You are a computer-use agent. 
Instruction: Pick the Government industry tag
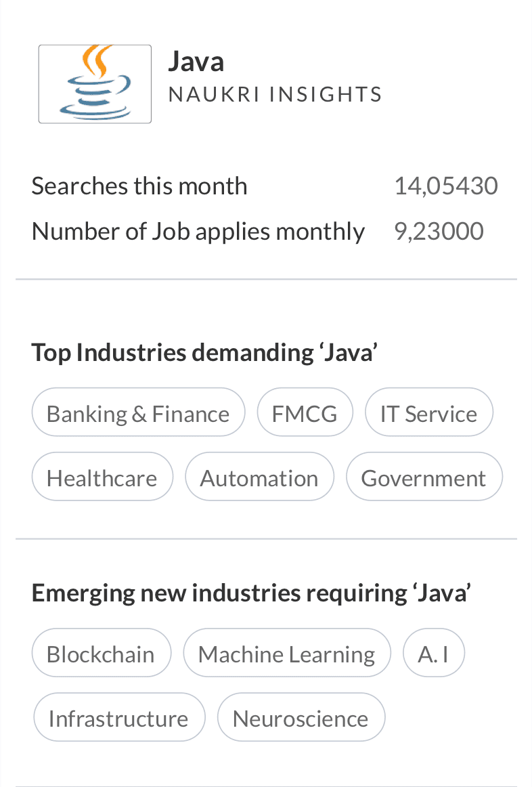click(x=424, y=477)
